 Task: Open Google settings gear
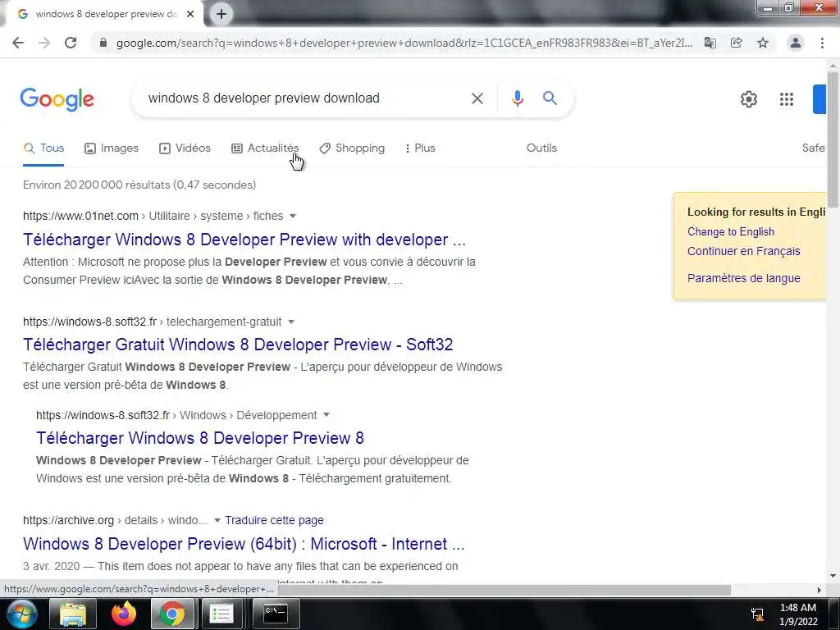(748, 99)
